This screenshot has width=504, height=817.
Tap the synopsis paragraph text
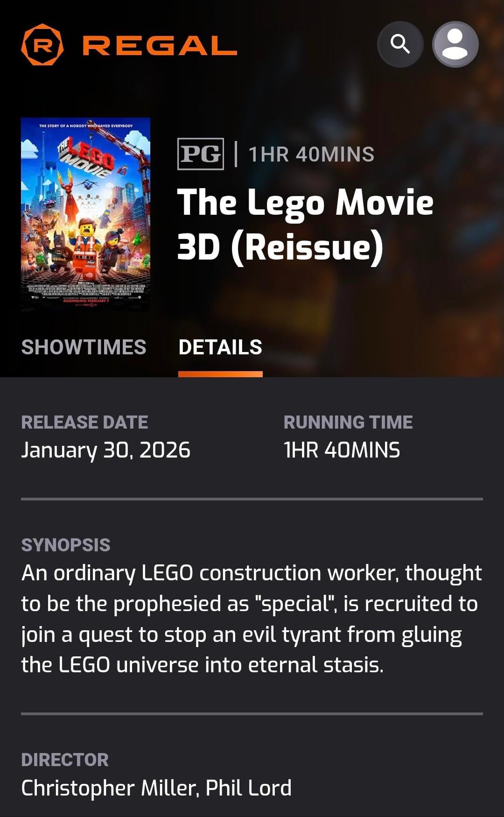pyautogui.click(x=251, y=619)
